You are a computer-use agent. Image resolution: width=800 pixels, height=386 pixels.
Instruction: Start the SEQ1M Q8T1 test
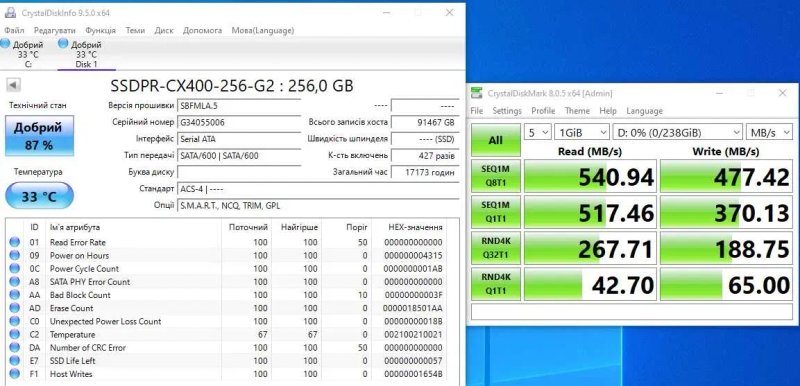(x=495, y=176)
